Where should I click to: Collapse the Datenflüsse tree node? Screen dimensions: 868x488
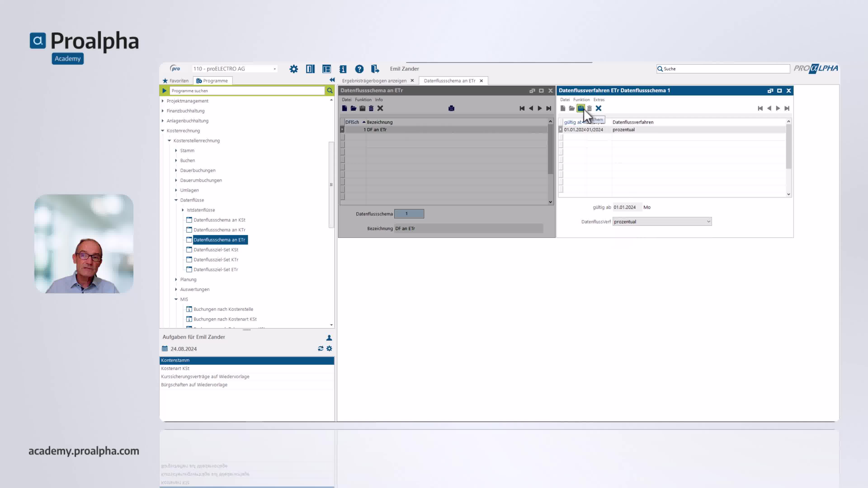tap(176, 200)
